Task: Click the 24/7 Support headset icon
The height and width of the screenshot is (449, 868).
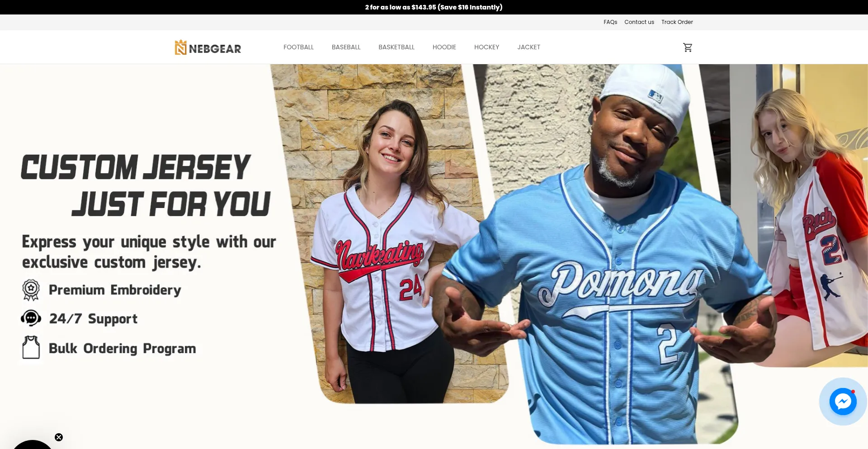Action: pyautogui.click(x=31, y=318)
